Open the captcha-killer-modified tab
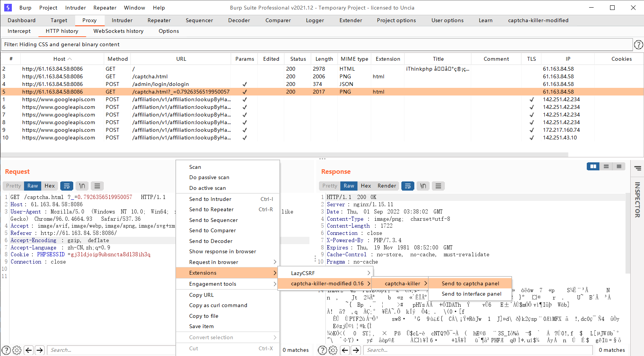The width and height of the screenshot is (644, 356). point(538,21)
